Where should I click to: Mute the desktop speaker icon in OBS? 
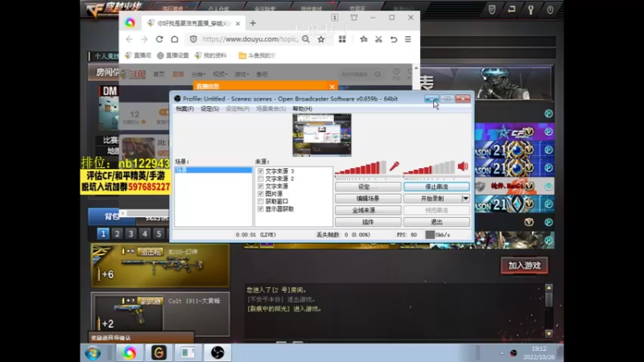(463, 167)
